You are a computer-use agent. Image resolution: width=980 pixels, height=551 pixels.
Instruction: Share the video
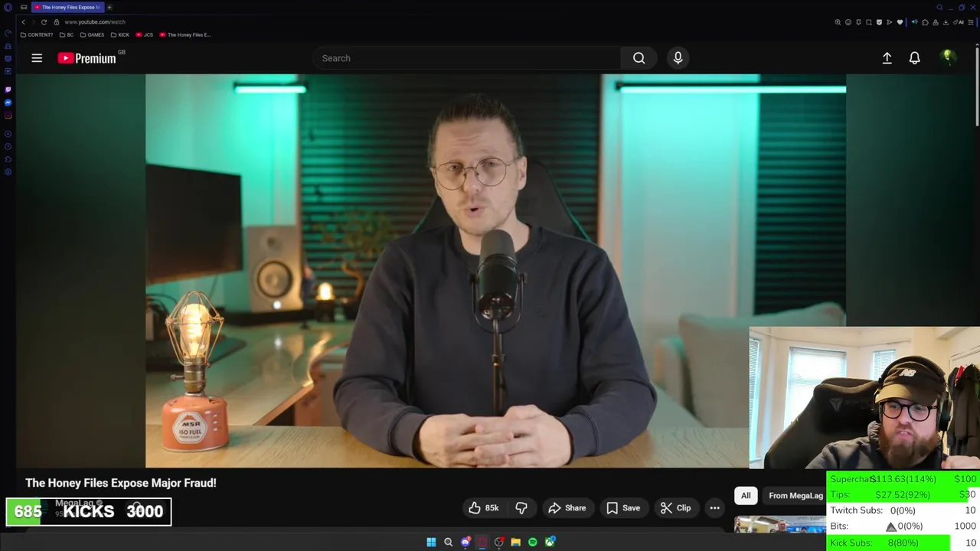coord(567,508)
